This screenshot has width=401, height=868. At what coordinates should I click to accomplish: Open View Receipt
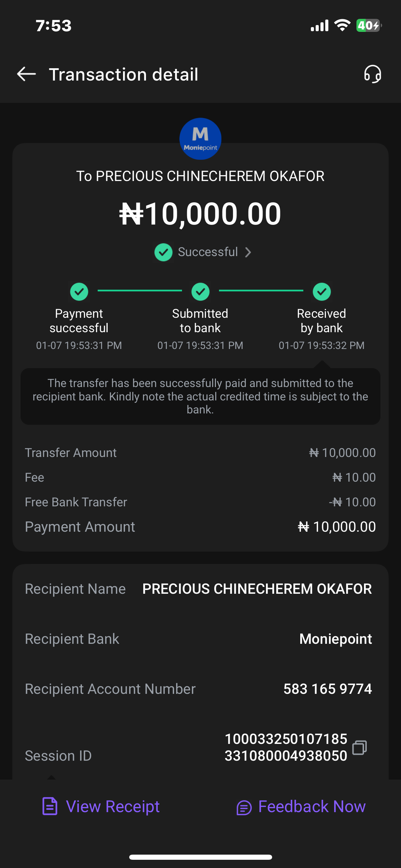click(x=113, y=807)
